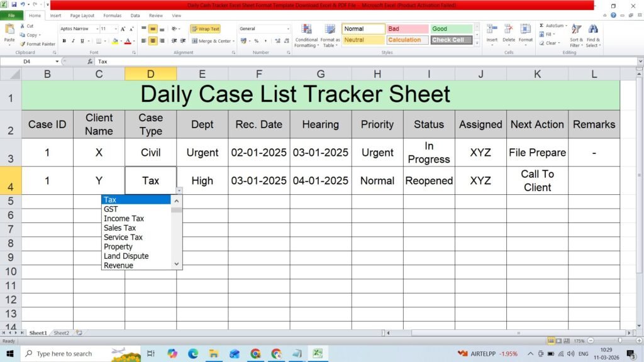The height and width of the screenshot is (362, 644).
Task: Open the Font name dropdown
Action: click(97, 29)
